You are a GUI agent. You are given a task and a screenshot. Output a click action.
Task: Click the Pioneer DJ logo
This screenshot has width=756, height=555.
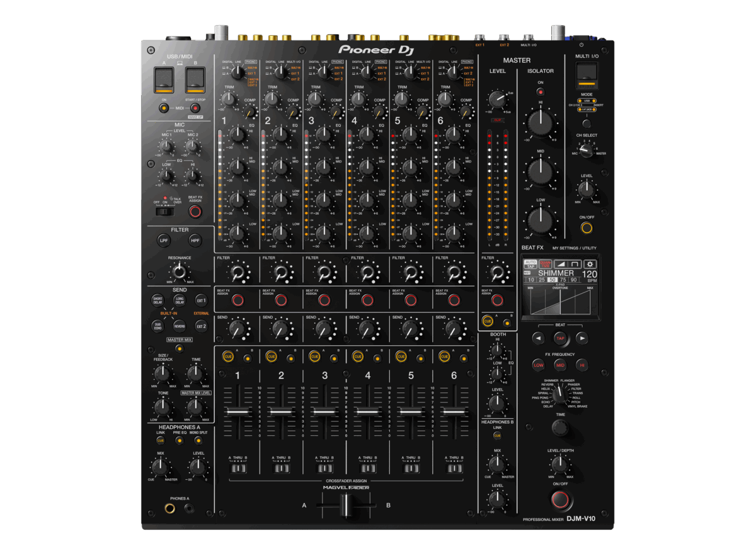(x=376, y=49)
